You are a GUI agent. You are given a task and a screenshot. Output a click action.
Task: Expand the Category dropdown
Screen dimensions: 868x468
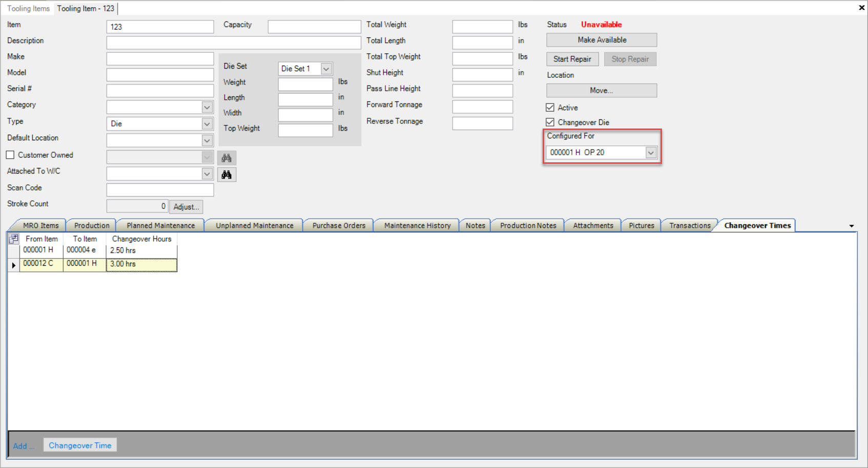pos(207,107)
